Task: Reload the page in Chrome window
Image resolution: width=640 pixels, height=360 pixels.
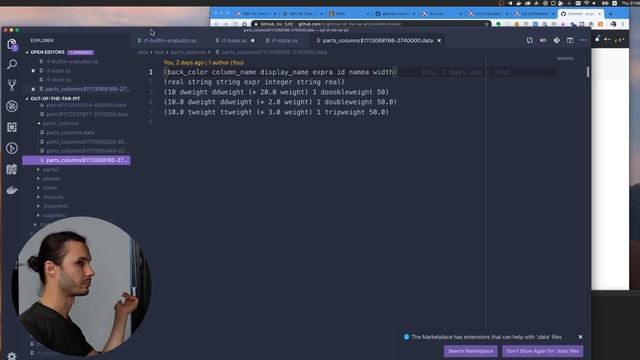Action: pyautogui.click(x=235, y=24)
